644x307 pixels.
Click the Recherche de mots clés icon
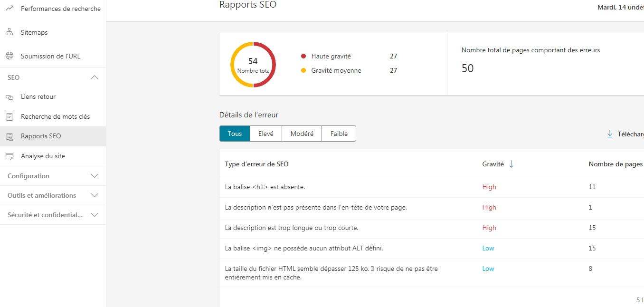point(9,116)
